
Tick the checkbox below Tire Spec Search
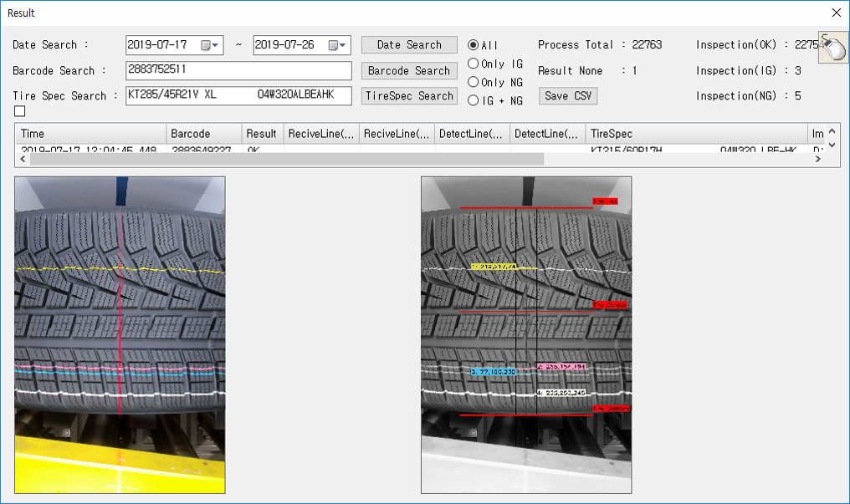20,111
